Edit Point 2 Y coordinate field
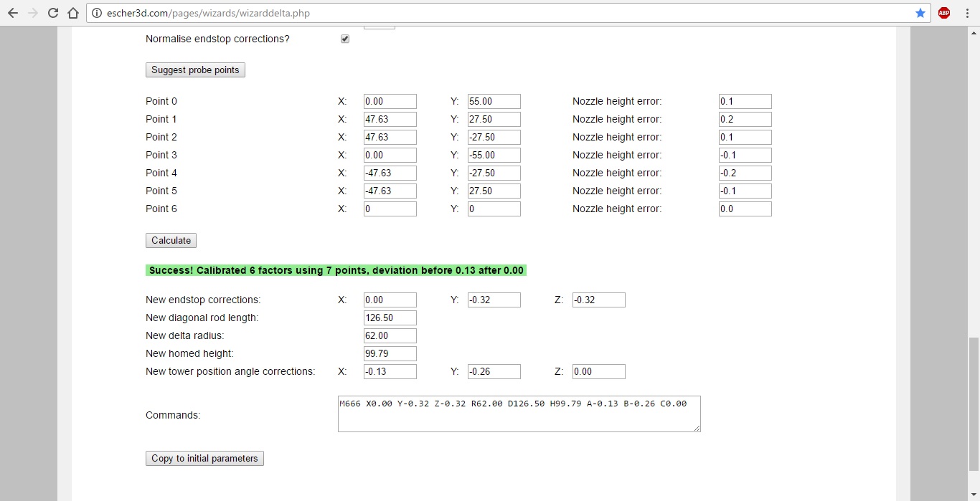Viewport: 980px width, 501px height. [x=494, y=138]
